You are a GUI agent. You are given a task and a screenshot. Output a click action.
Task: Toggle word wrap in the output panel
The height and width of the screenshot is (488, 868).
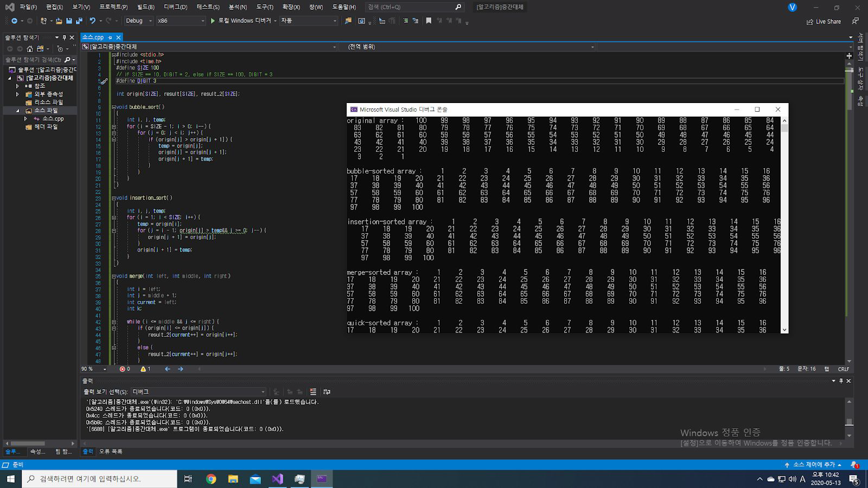click(x=327, y=391)
